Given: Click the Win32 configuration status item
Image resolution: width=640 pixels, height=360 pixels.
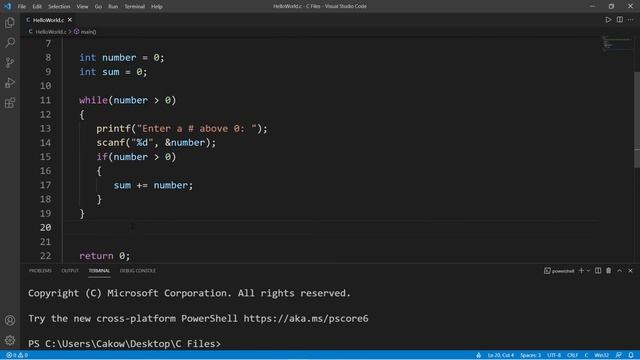Looking at the screenshot, I should (601, 355).
